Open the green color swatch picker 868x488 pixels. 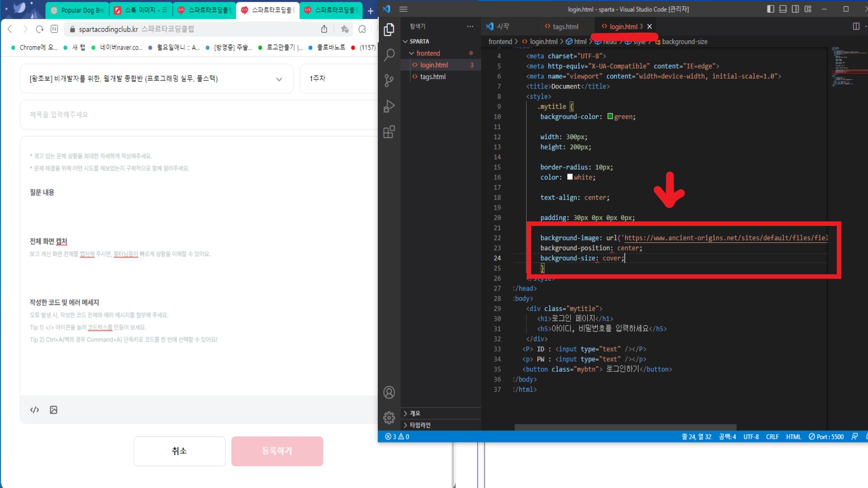click(x=610, y=116)
